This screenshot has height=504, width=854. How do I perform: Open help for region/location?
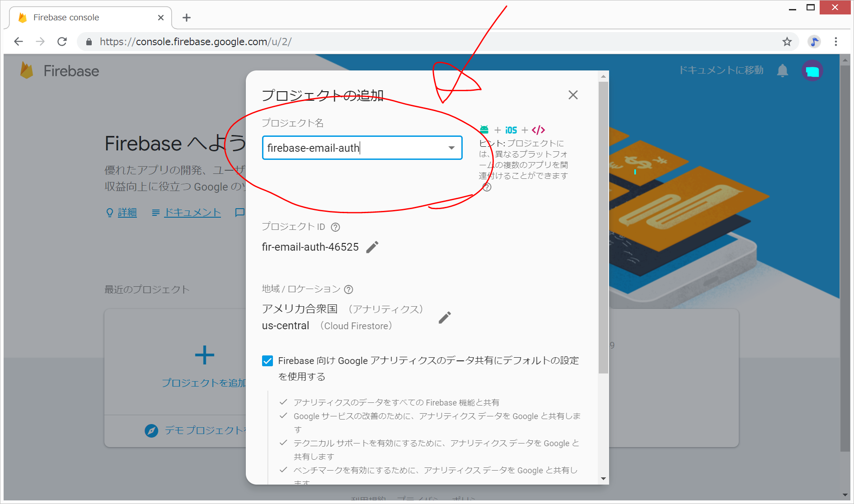348,289
